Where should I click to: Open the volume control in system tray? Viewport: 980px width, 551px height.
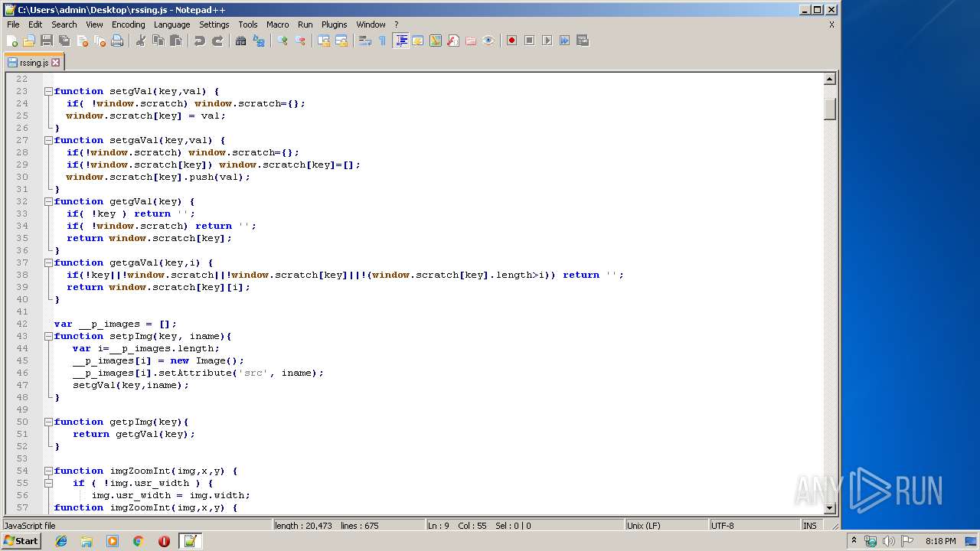coord(888,541)
